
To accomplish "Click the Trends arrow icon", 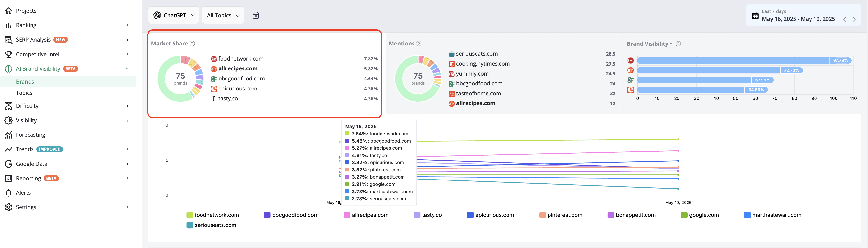I will click(8, 149).
